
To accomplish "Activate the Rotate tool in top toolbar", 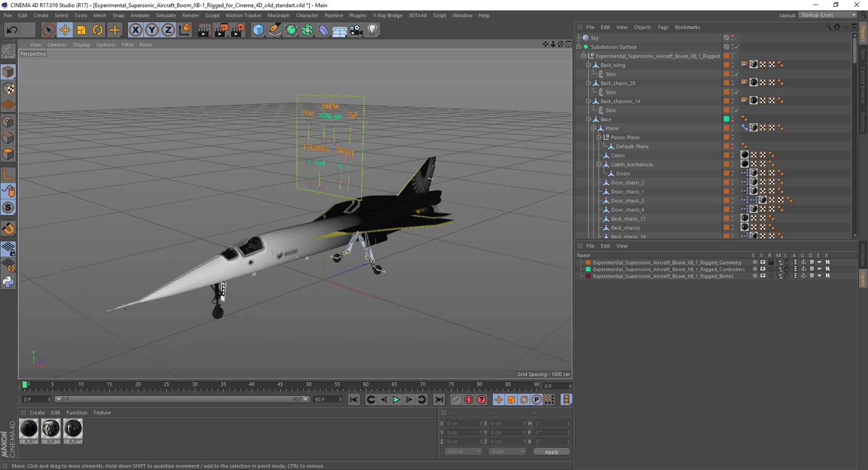I will click(98, 30).
